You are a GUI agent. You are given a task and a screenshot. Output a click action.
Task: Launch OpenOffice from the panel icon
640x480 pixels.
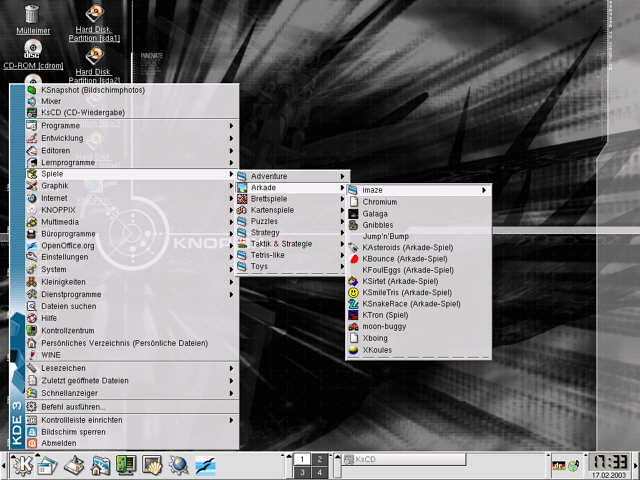coord(205,465)
